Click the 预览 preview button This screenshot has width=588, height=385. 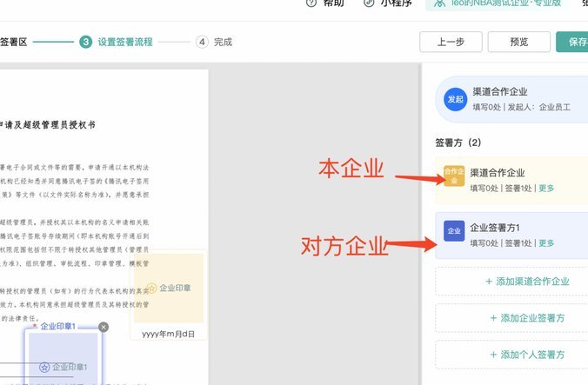click(519, 42)
